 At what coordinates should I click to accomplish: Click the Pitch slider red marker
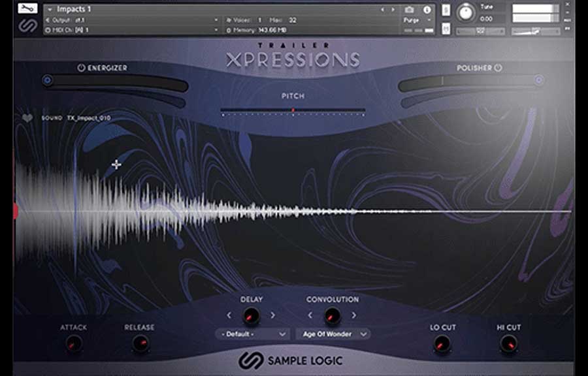point(293,110)
